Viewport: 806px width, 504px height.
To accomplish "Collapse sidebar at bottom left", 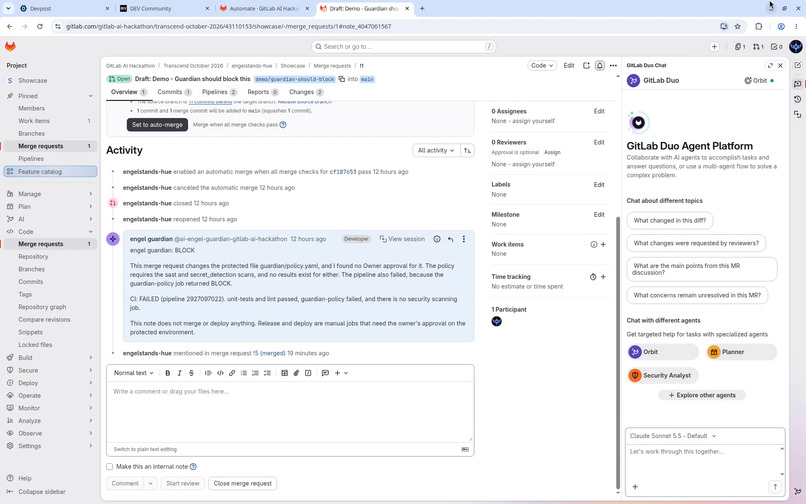I will click(36, 492).
